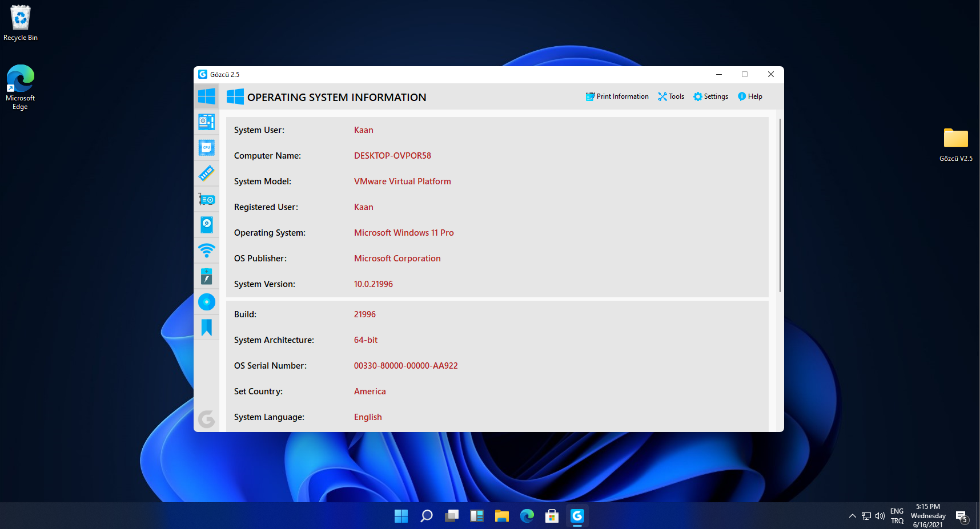Open Task View on the taskbar
The image size is (980, 529).
point(452,516)
